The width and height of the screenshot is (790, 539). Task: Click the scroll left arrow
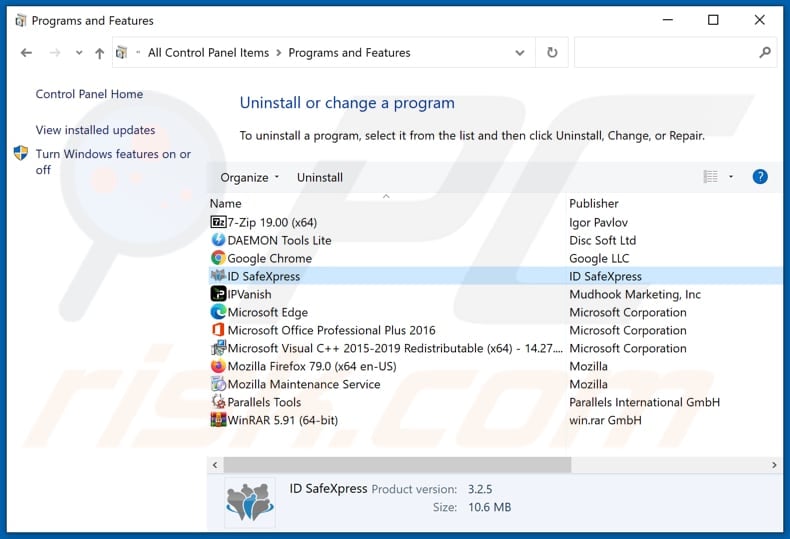(x=215, y=465)
